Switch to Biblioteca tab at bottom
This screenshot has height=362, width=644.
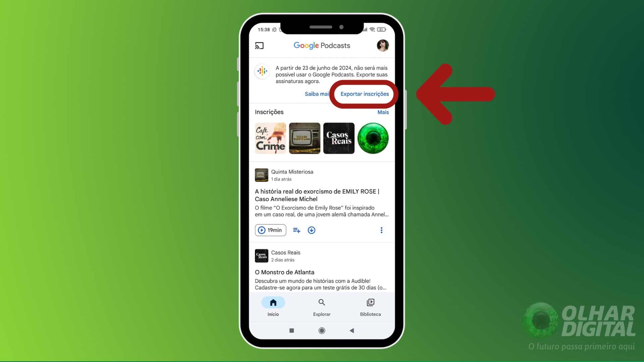click(x=370, y=307)
